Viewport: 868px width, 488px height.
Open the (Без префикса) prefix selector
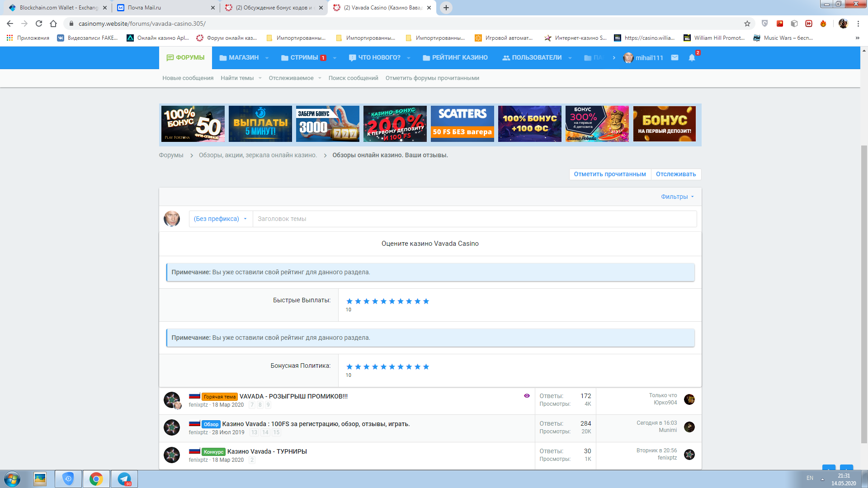pos(221,219)
